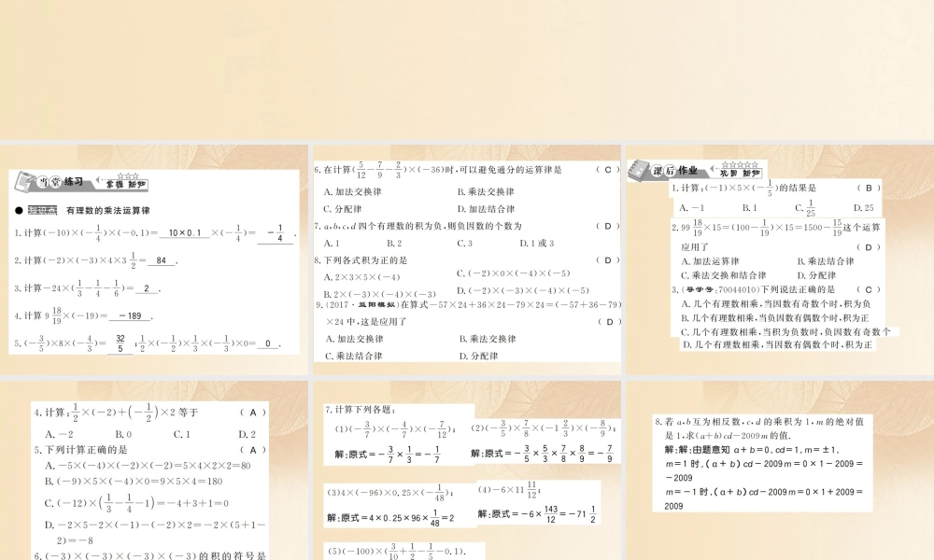934x560 pixels.
Task: Select option D. 1 或 3 in question 7
Action: point(537,243)
